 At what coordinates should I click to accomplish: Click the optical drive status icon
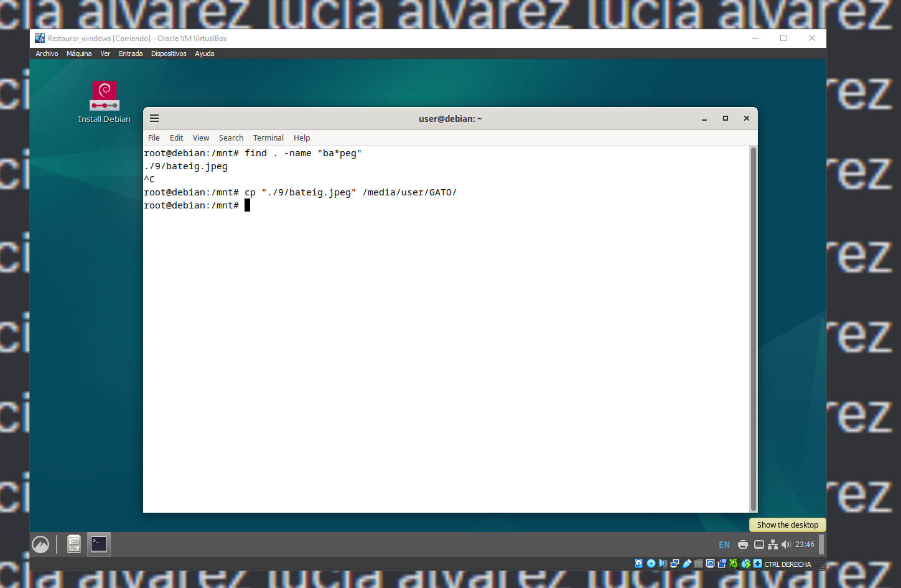[651, 564]
